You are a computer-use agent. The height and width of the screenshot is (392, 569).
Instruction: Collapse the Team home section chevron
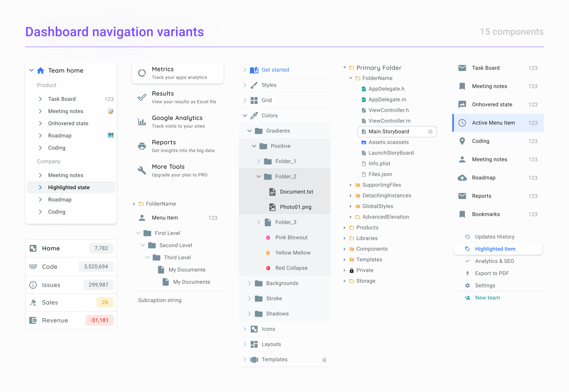31,70
